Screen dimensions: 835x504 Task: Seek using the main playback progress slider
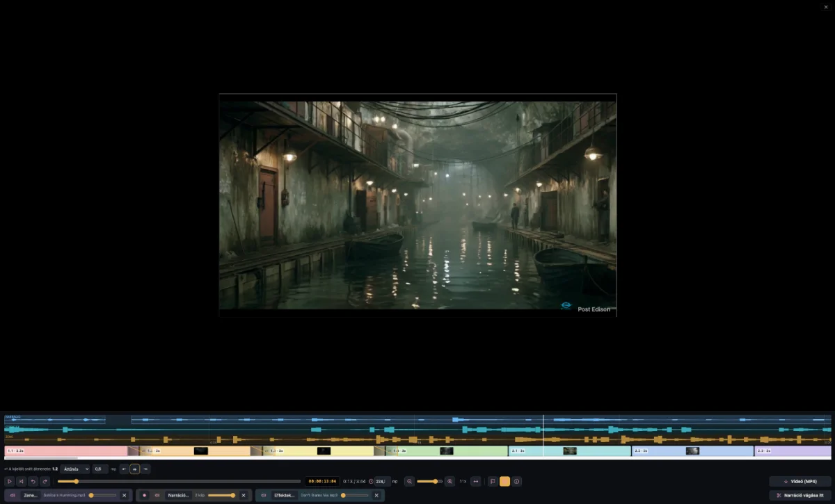(x=179, y=481)
